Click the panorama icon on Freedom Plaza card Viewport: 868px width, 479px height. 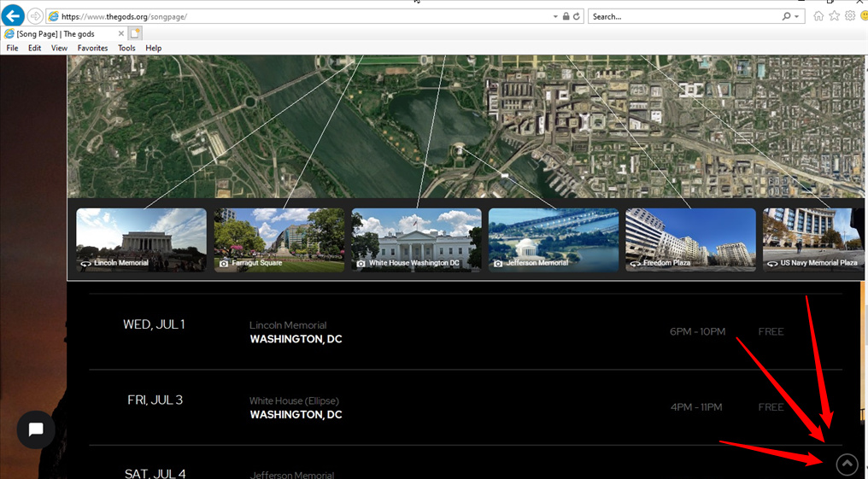[x=636, y=264]
